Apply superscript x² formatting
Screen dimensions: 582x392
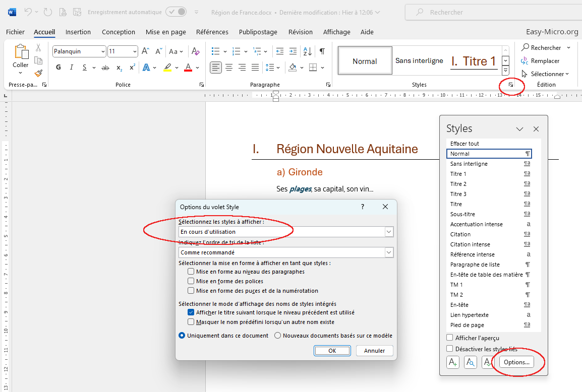[132, 68]
